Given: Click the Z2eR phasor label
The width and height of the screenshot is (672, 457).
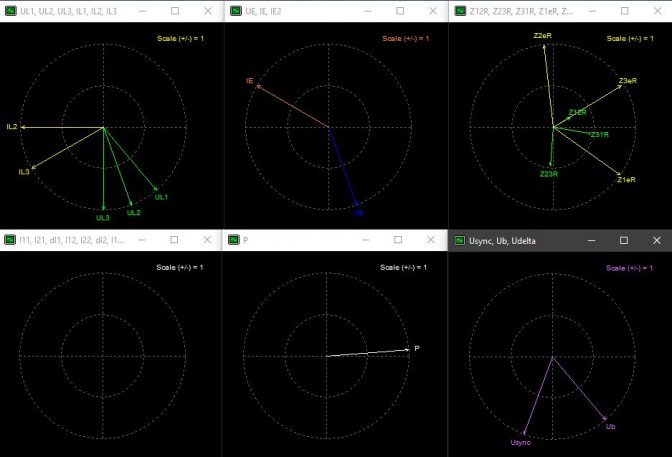Looking at the screenshot, I should click(543, 36).
